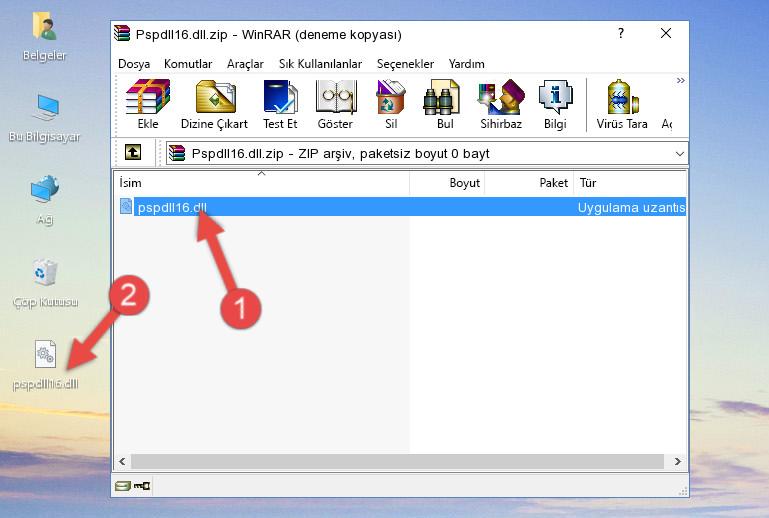Open the Dosya menu

coord(134,64)
